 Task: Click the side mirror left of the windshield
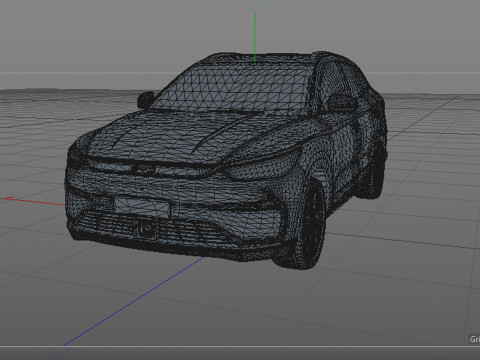click(x=146, y=100)
